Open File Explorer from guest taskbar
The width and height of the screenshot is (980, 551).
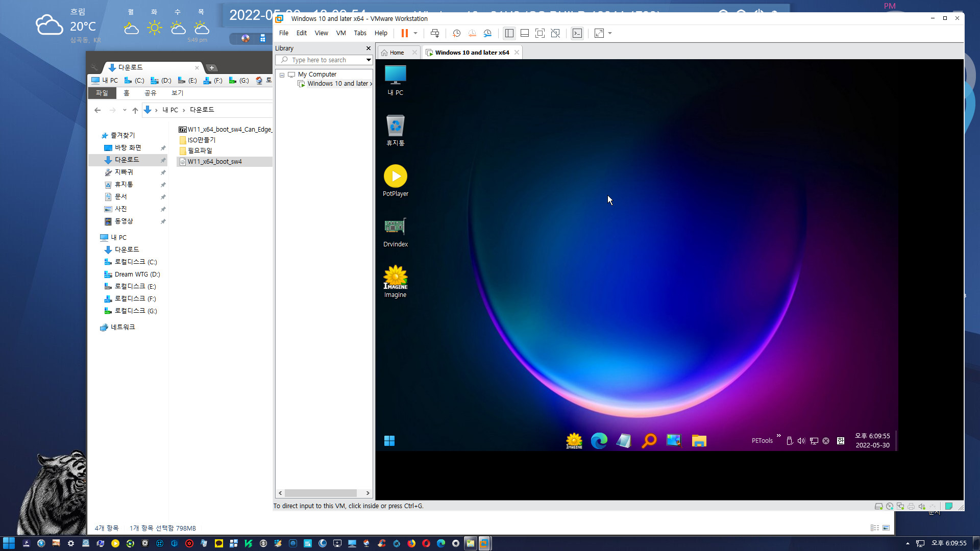[x=699, y=441]
